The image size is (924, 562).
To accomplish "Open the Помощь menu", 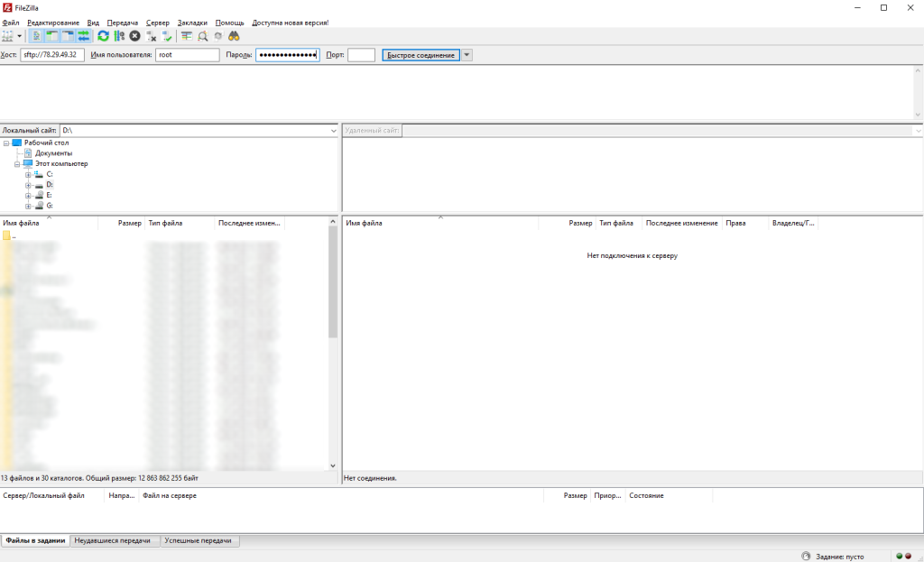I will pyautogui.click(x=230, y=23).
